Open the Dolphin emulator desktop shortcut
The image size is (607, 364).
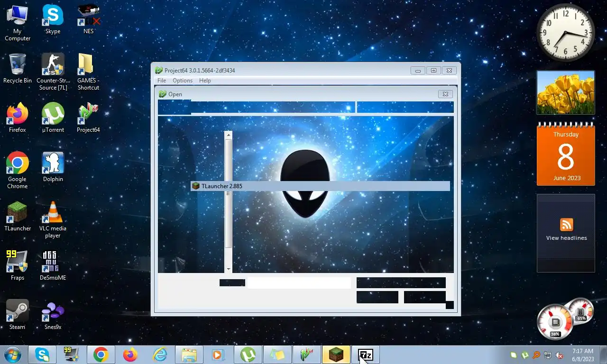tap(53, 167)
